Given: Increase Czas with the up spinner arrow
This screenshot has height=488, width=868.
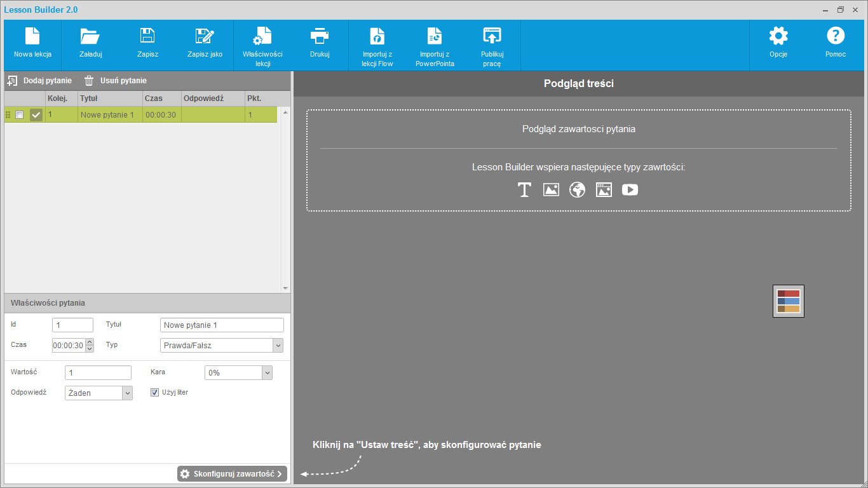Looking at the screenshot, I should click(x=90, y=342).
